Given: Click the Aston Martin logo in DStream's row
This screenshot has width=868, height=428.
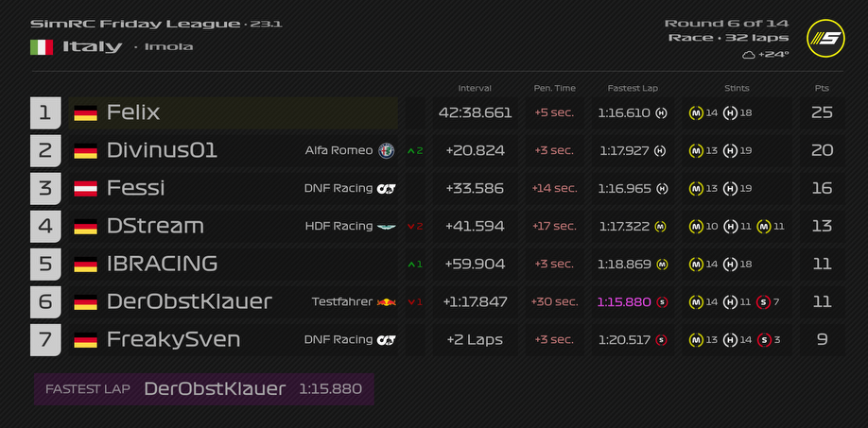Looking at the screenshot, I should (x=386, y=226).
